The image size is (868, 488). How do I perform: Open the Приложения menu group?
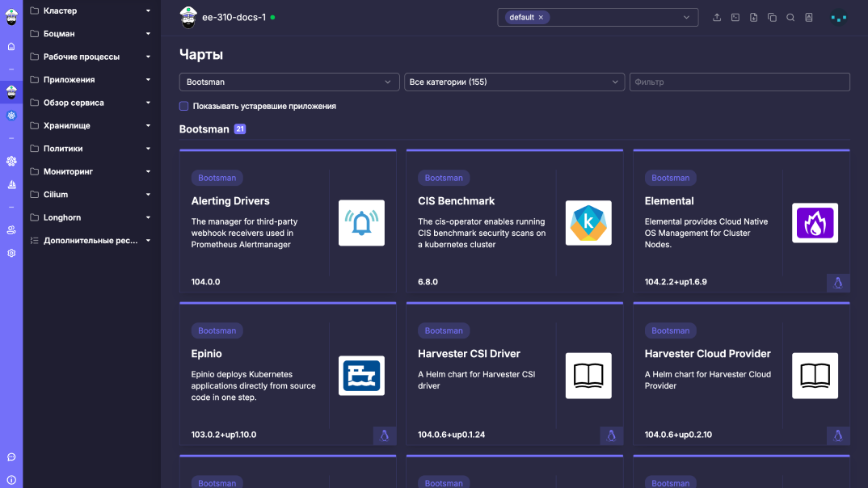(91, 80)
